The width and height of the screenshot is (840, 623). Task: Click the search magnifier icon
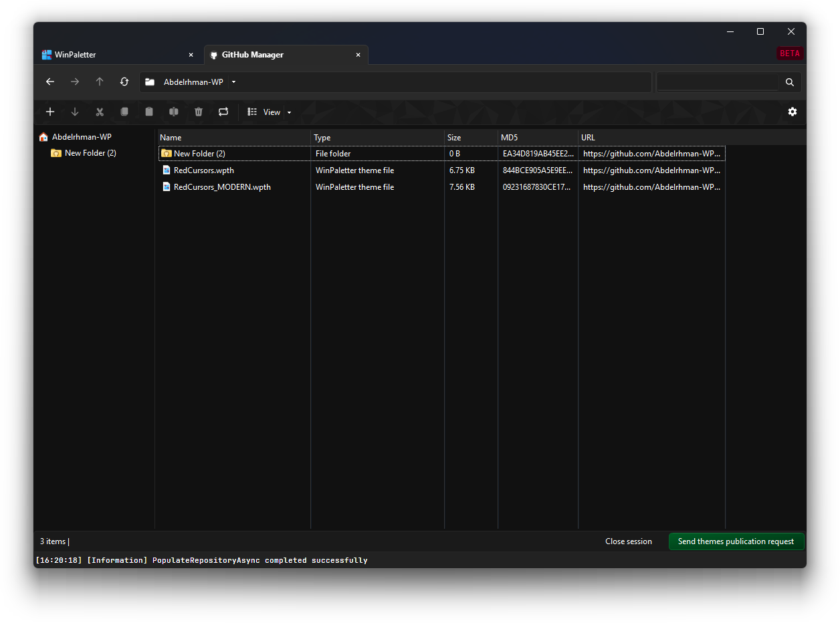point(790,82)
